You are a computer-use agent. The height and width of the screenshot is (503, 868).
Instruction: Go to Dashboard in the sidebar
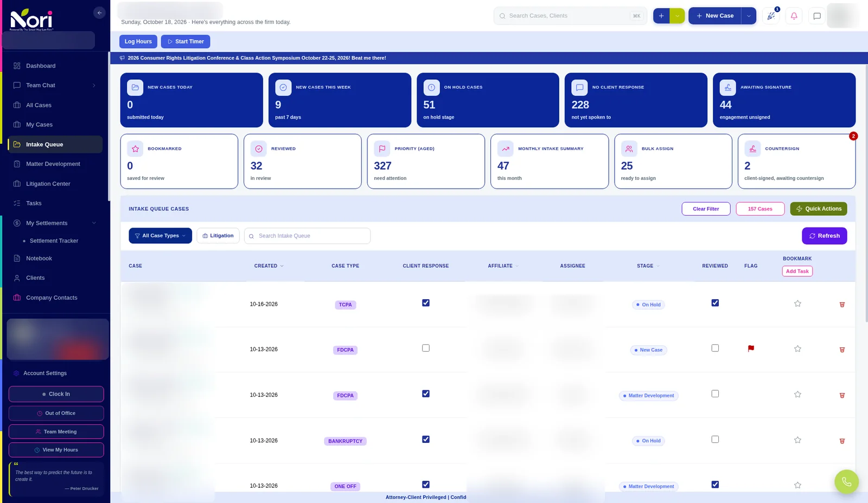(x=54, y=66)
